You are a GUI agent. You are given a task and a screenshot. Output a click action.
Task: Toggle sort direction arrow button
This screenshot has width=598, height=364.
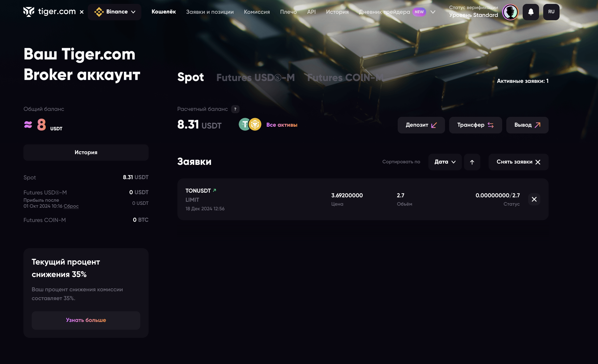click(x=472, y=162)
